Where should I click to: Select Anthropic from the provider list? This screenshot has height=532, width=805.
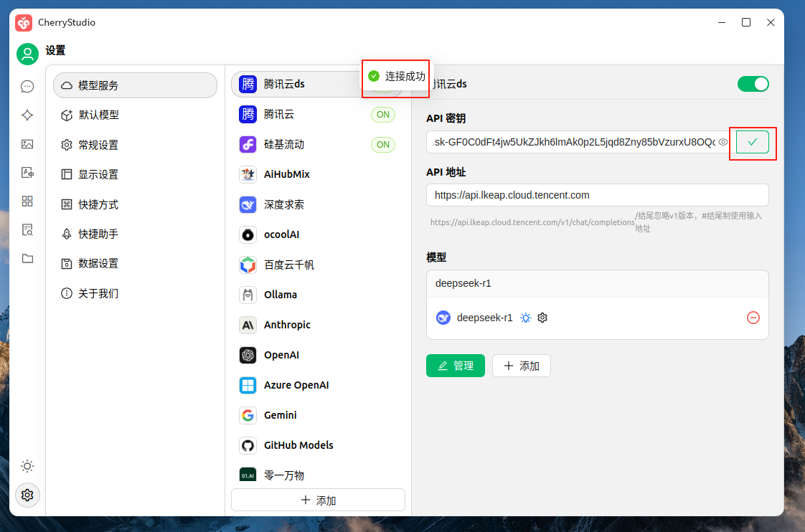pyautogui.click(x=287, y=325)
